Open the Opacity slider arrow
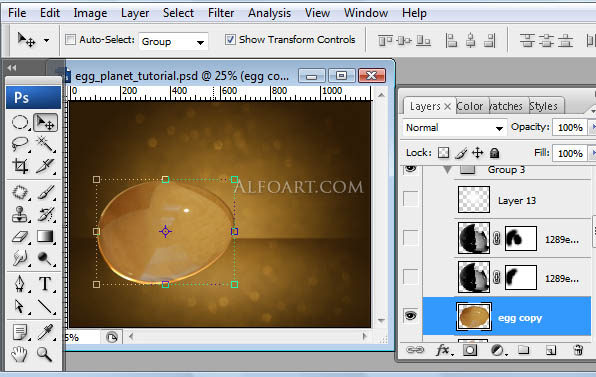The image size is (596, 377). pos(592,127)
